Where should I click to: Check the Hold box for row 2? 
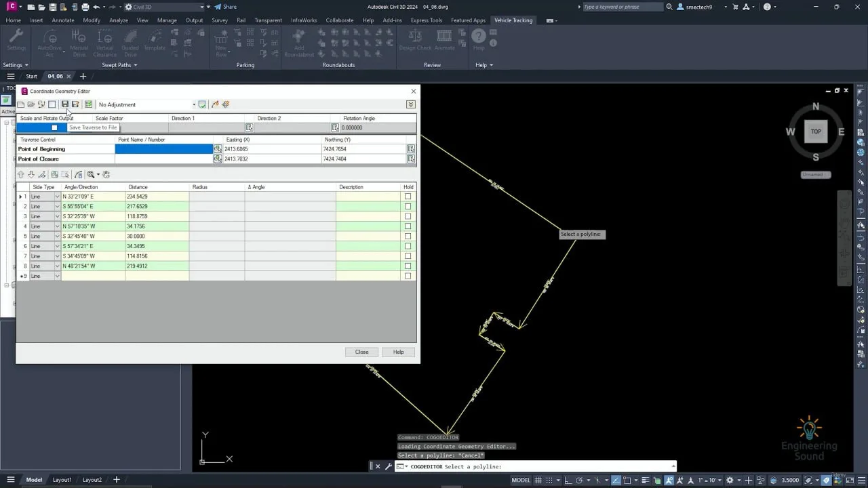[408, 206]
